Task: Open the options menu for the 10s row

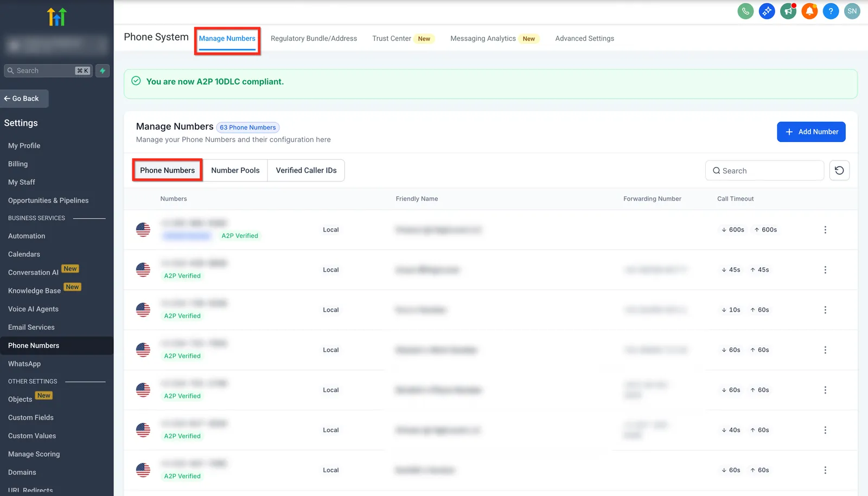Action: point(825,310)
